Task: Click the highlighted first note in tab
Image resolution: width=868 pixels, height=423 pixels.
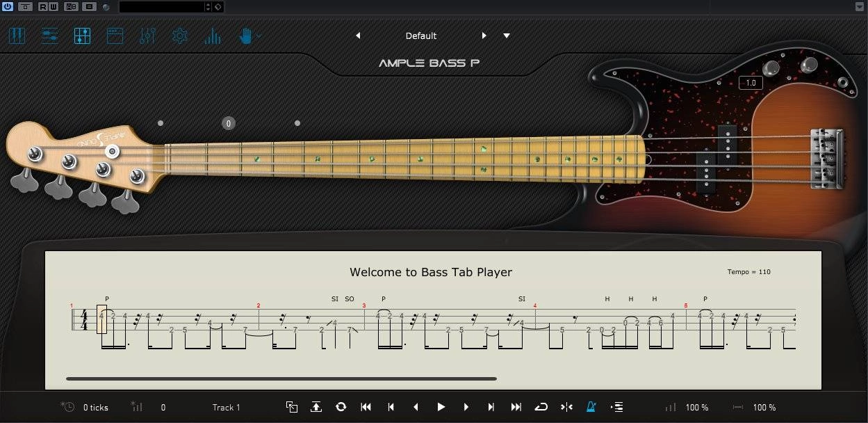Action: pos(101,319)
